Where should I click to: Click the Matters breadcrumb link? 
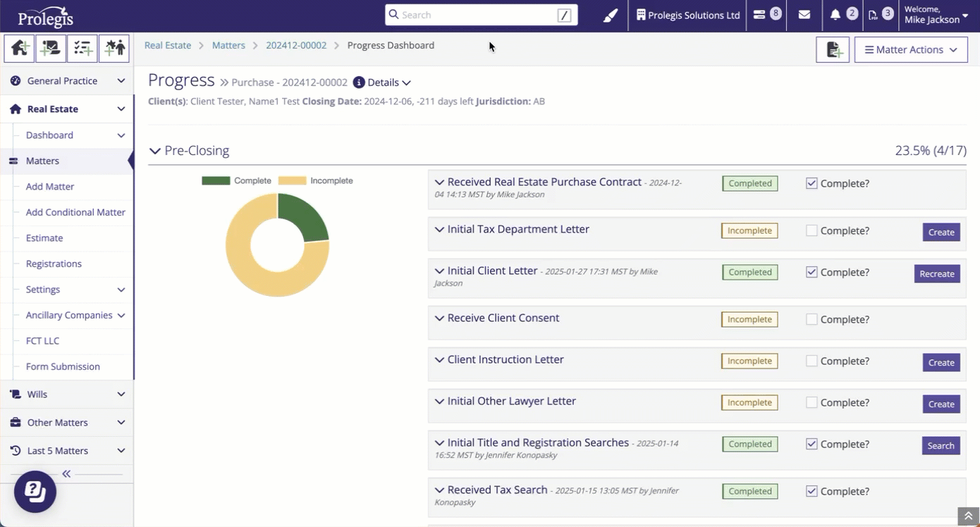click(228, 45)
